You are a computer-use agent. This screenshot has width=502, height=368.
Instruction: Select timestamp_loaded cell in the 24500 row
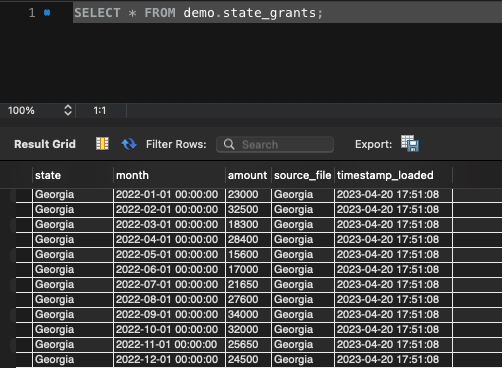click(393, 360)
